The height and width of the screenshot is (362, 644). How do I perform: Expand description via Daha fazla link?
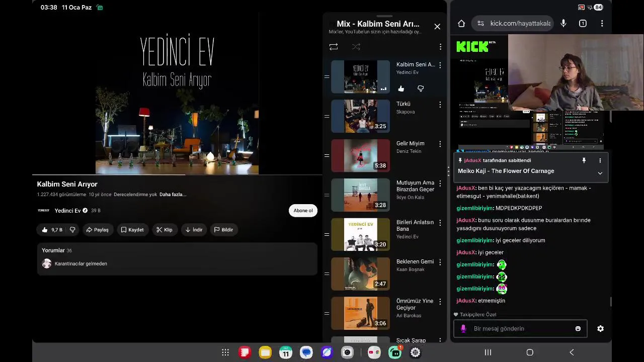[173, 195]
